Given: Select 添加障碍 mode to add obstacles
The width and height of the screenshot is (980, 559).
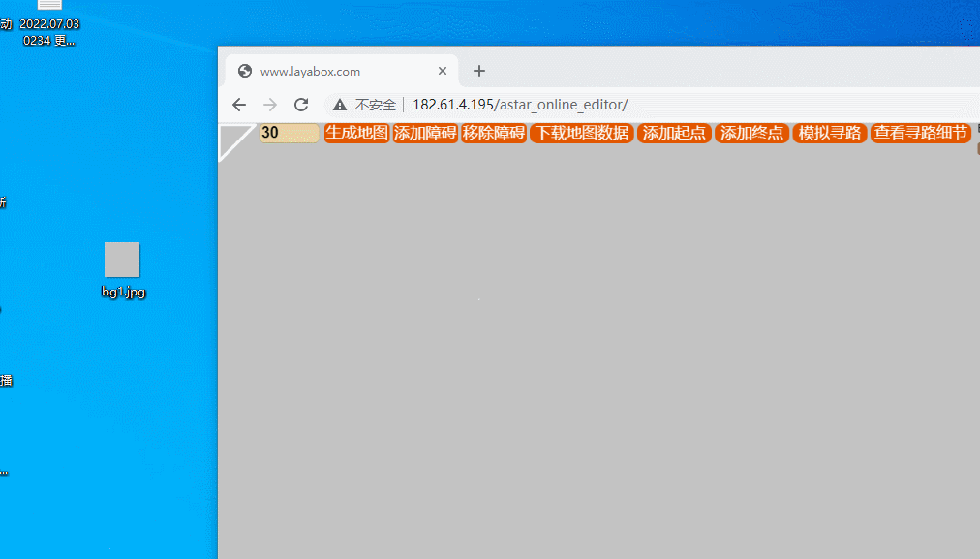Looking at the screenshot, I should (425, 133).
